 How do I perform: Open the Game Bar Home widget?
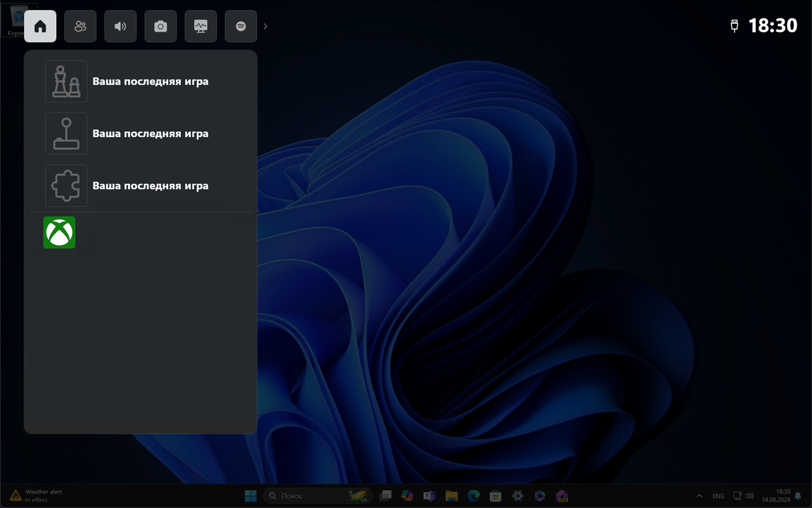coord(40,26)
